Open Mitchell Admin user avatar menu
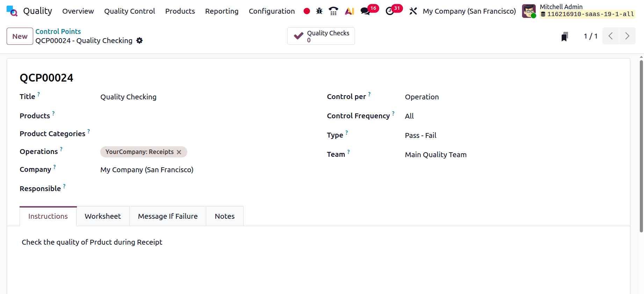This screenshot has height=294, width=644. (x=529, y=11)
